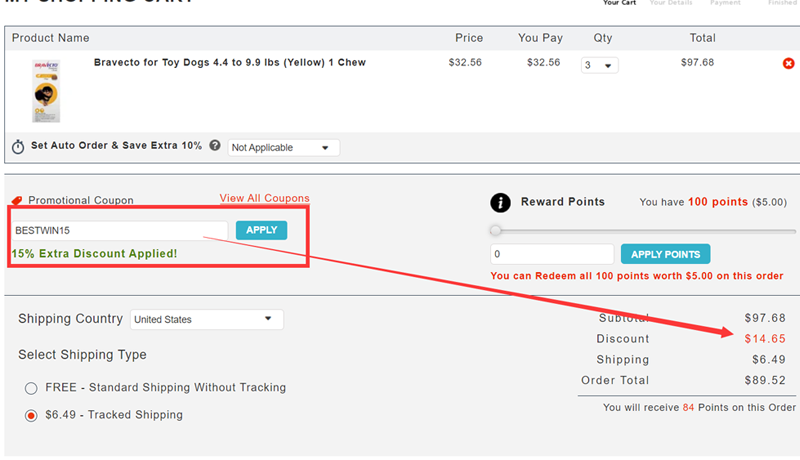
Task: Open the quantity dropdown showing 3
Action: coord(599,65)
